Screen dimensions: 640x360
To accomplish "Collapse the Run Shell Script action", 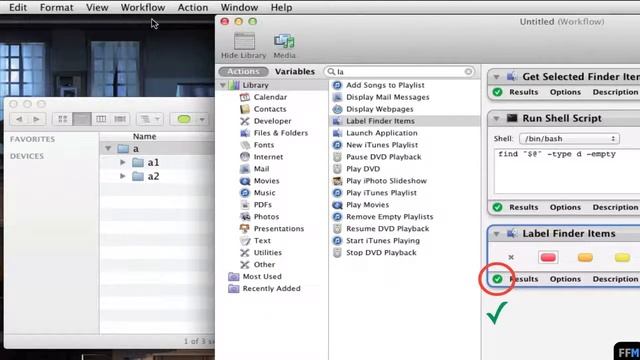I will [496, 118].
